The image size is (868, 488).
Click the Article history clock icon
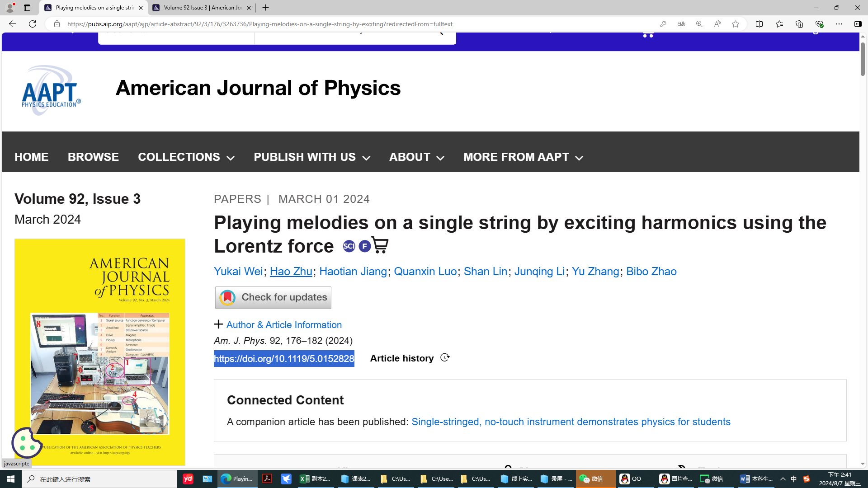point(445,358)
